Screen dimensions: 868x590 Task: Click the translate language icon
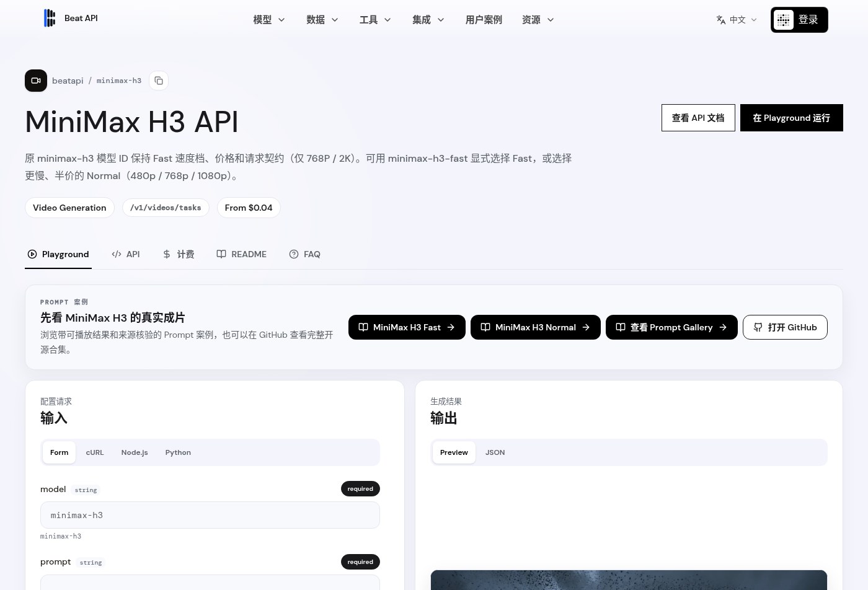(721, 20)
